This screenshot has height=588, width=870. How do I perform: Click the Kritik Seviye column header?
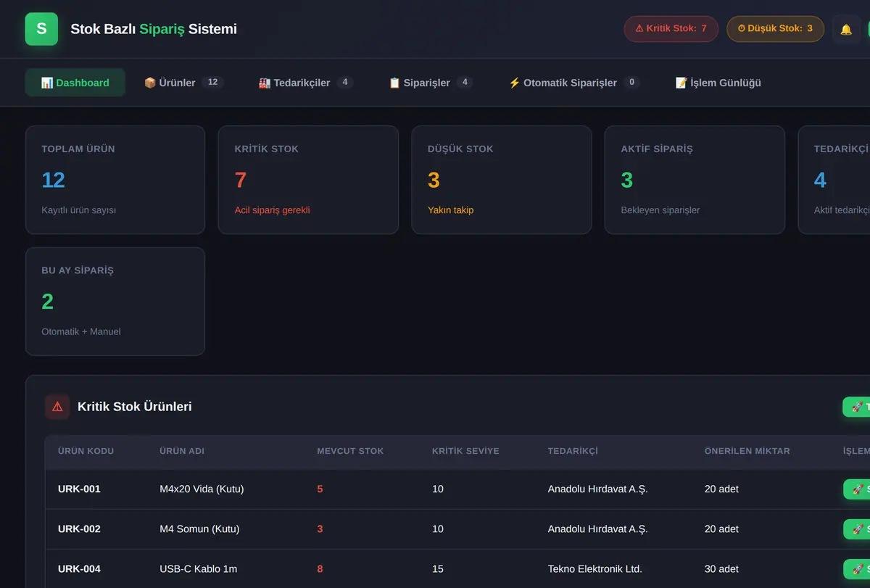click(x=465, y=451)
